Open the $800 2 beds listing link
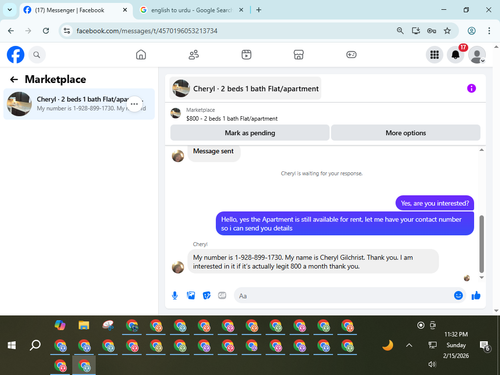 (x=232, y=119)
